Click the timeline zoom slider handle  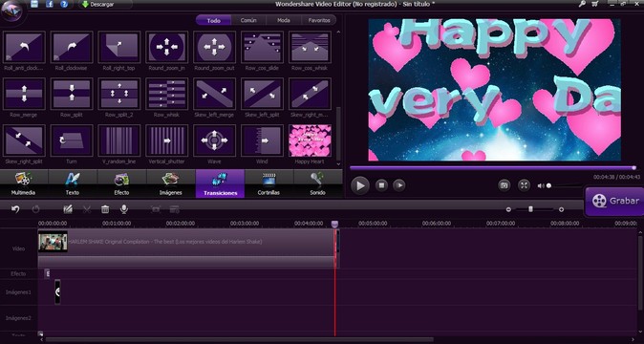530,209
